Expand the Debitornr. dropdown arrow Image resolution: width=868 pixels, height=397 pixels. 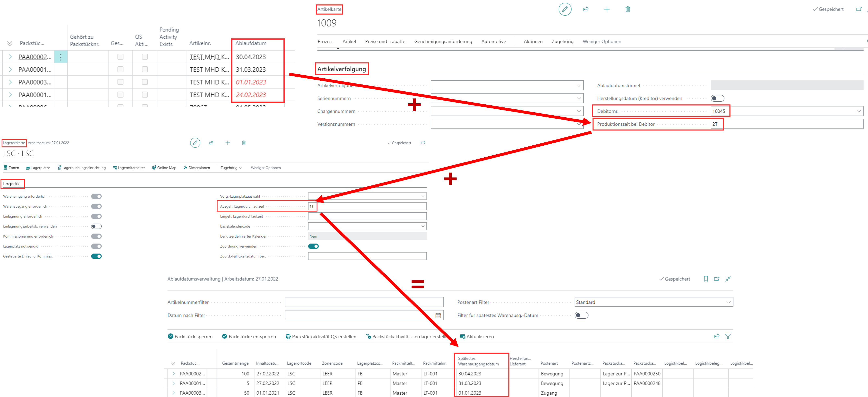(x=858, y=111)
